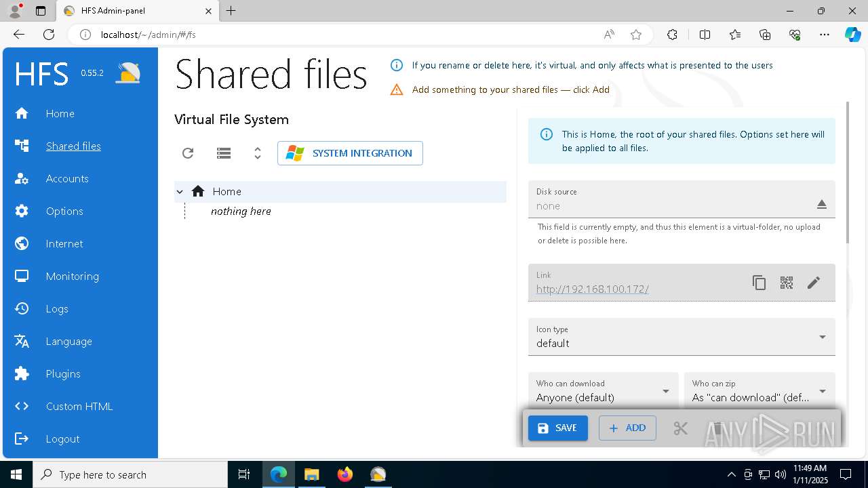Screen dimensions: 868x488
Task: Expand or collapse all tree nodes
Action: [x=258, y=153]
